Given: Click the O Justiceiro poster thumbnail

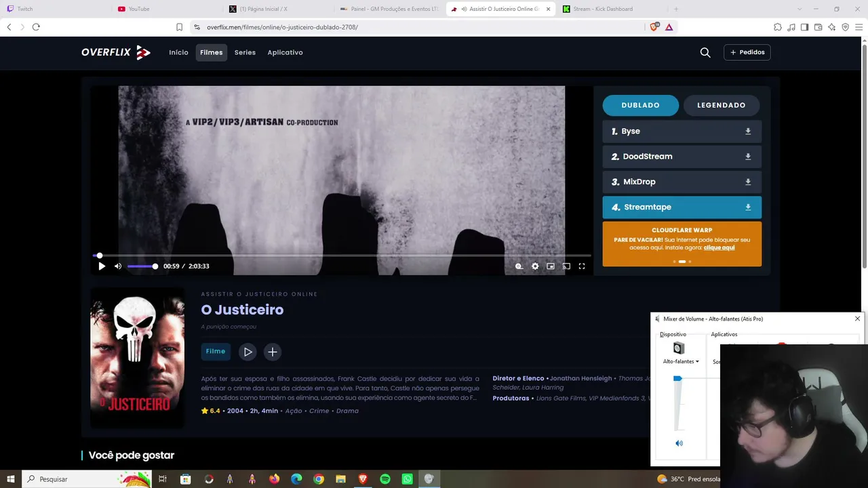Looking at the screenshot, I should click(138, 358).
